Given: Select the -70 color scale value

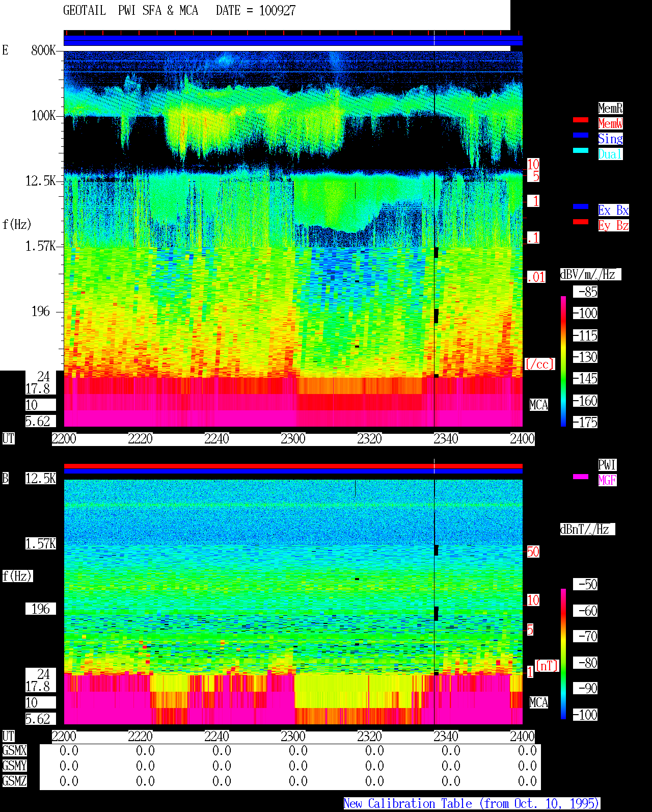Looking at the screenshot, I should pyautogui.click(x=585, y=636).
